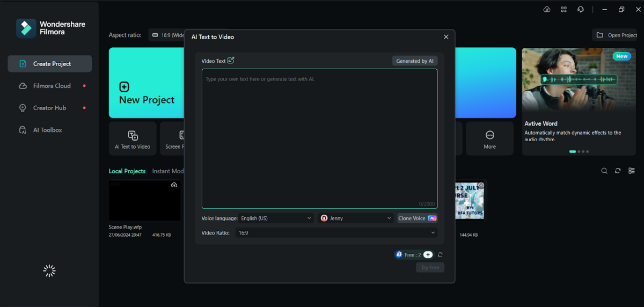Open the apps grid icon in title bar

coord(563,10)
